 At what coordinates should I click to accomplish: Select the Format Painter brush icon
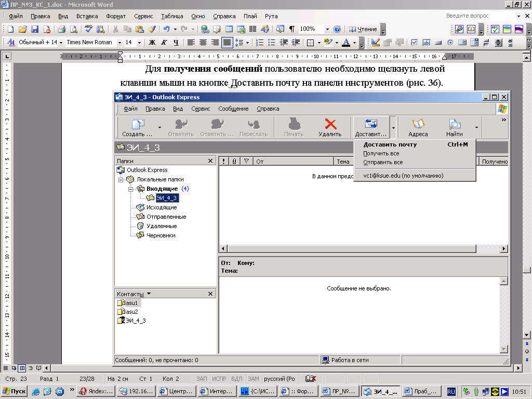pos(152,29)
